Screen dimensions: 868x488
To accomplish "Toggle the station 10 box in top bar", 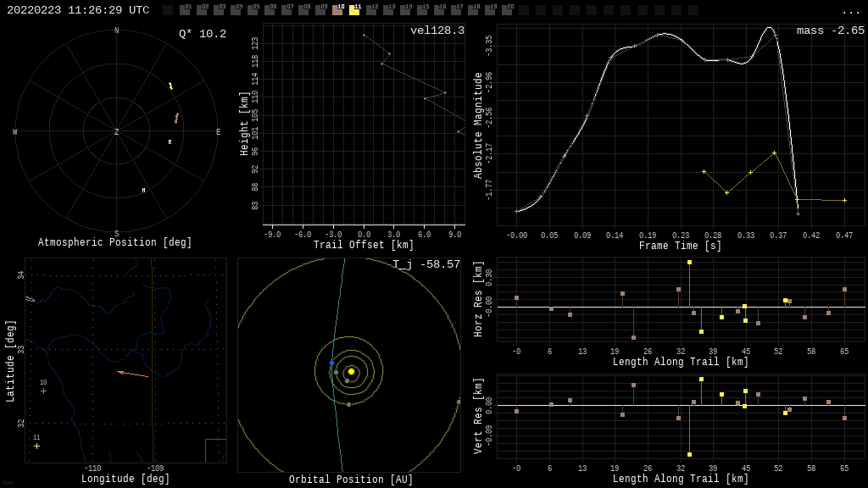I will [x=337, y=10].
